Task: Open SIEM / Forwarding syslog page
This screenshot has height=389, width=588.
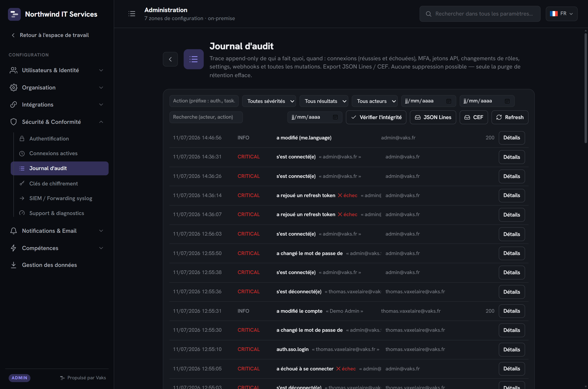Action: pyautogui.click(x=59, y=198)
